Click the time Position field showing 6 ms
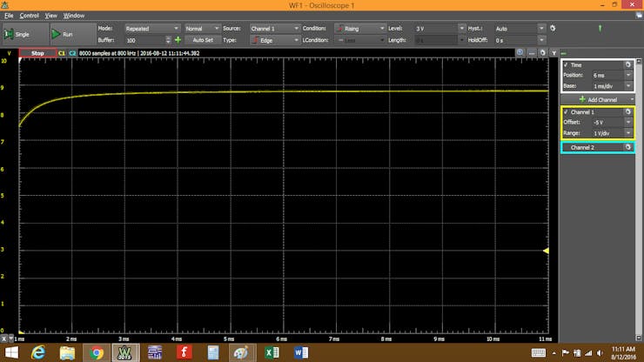This screenshot has height=362, width=644. (x=607, y=75)
